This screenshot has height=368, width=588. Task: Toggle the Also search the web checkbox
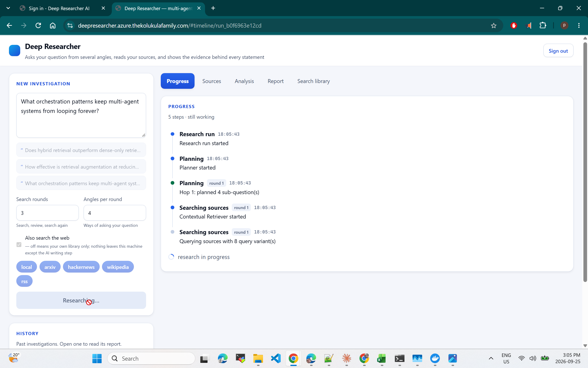tap(19, 244)
